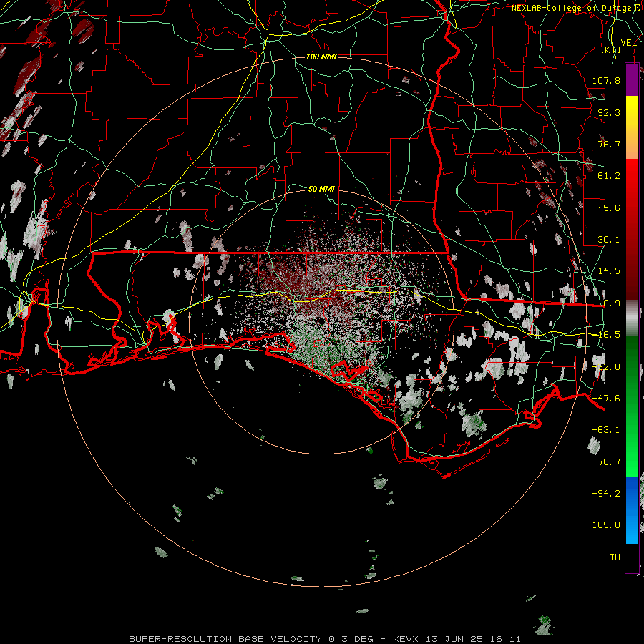Click the 61.2 velocity scale value
This screenshot has height=644, width=644.
[609, 176]
